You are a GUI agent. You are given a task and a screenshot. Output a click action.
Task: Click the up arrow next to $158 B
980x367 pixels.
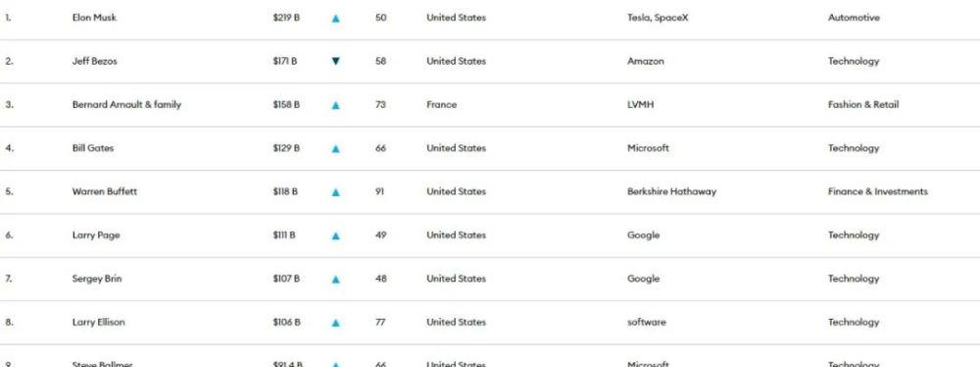pyautogui.click(x=335, y=106)
